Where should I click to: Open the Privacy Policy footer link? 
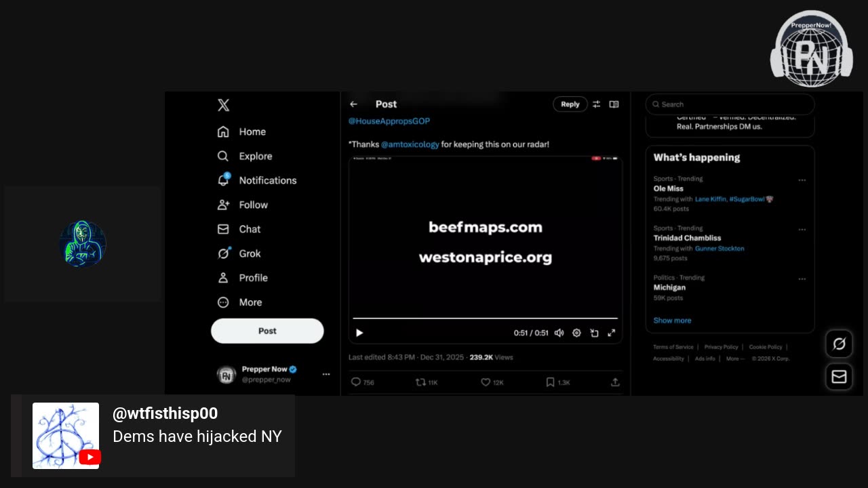coord(721,347)
